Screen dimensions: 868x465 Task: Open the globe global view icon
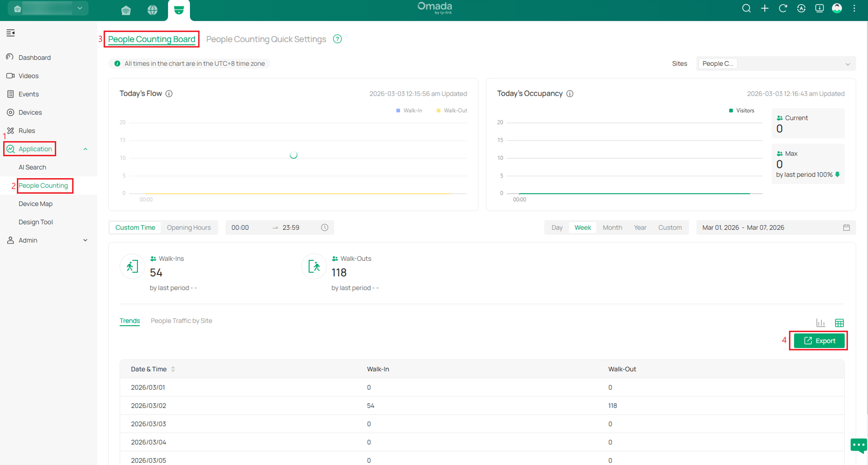[152, 10]
